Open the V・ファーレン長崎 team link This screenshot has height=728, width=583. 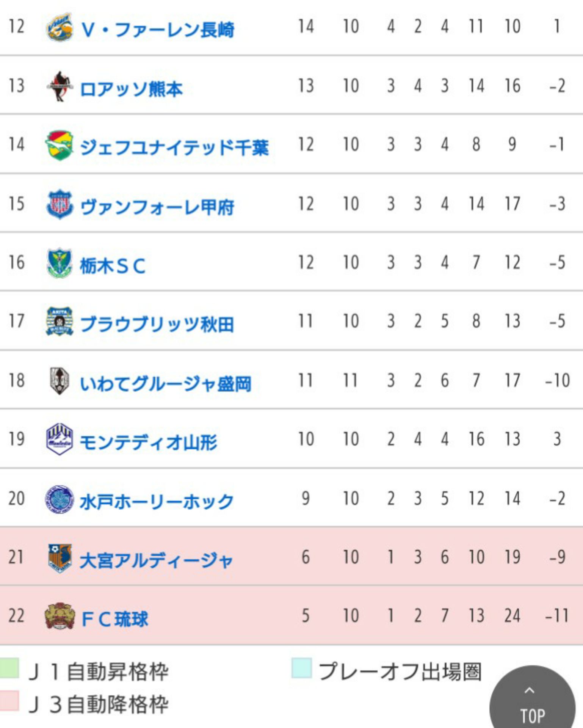coord(158,30)
